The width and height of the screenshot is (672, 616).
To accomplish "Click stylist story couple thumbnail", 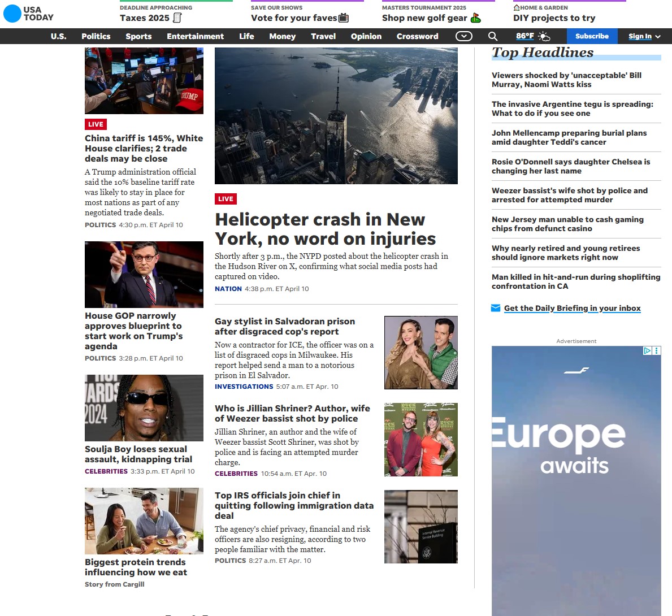I will [x=421, y=353].
